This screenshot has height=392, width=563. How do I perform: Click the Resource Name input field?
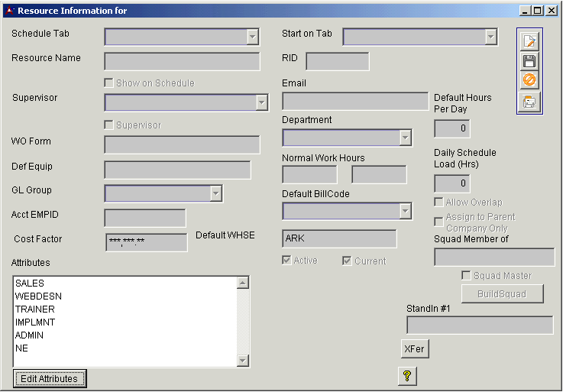coord(182,62)
